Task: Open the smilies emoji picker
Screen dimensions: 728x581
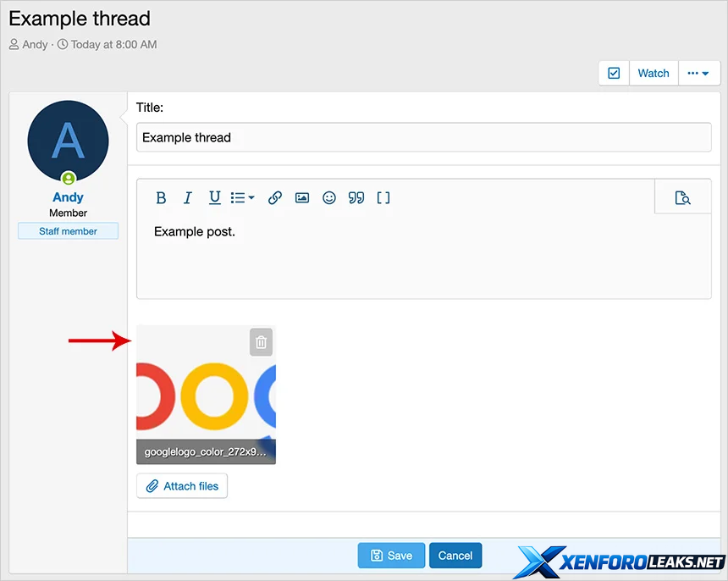Action: pos(329,198)
